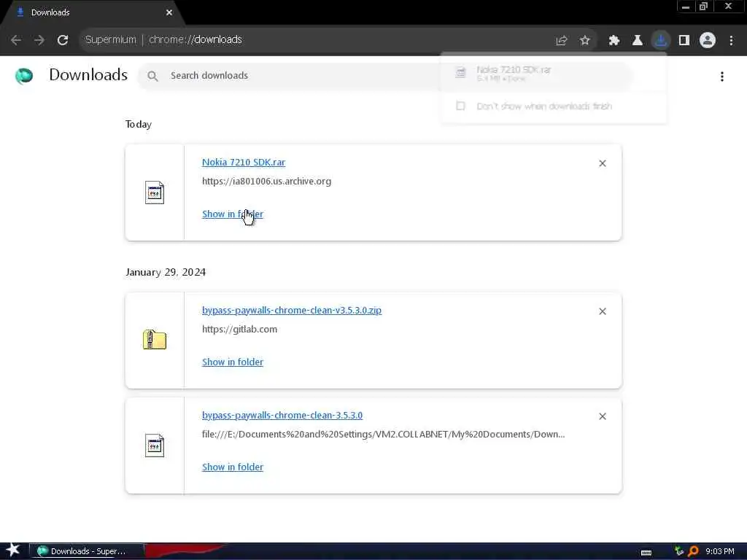The height and width of the screenshot is (560, 747).
Task: Click the Nokia 7210 SDK.rar file icon
Action: [x=155, y=192]
